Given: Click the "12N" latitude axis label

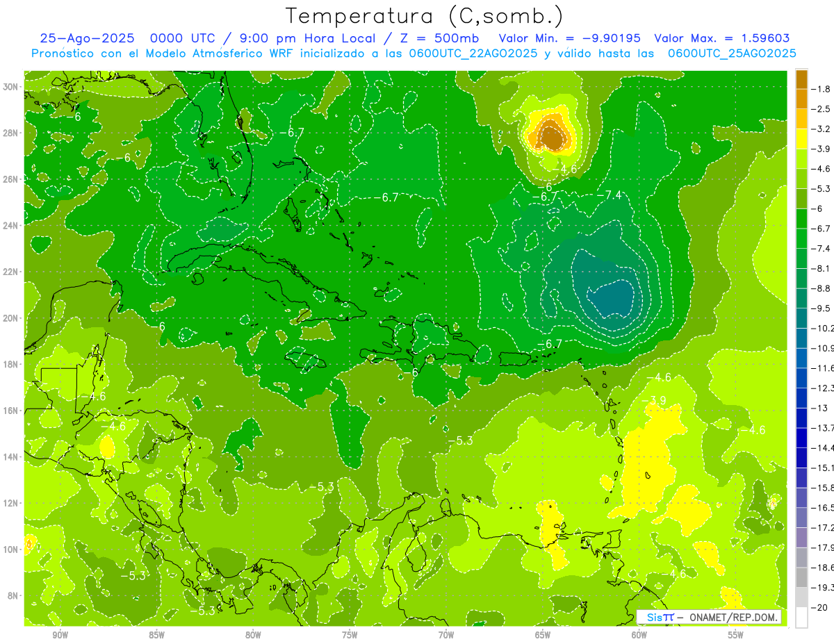Looking at the screenshot, I should point(11,503).
